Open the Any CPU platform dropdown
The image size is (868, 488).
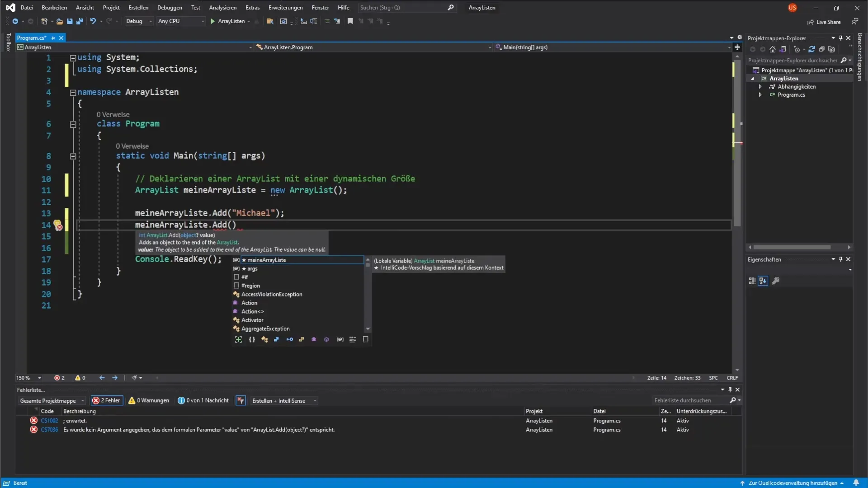[181, 21]
